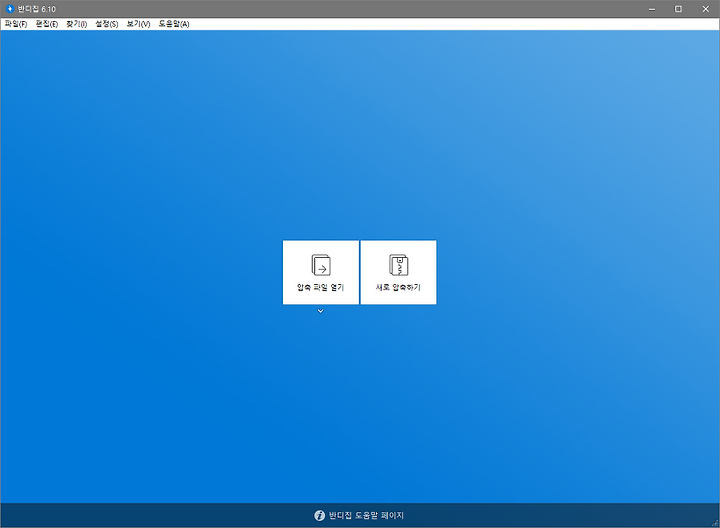This screenshot has width=720, height=528.
Task: Open the 설정(S) menu
Action: pyautogui.click(x=107, y=24)
